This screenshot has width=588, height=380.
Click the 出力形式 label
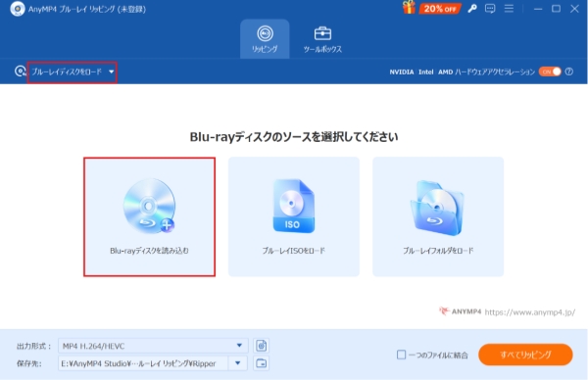(x=33, y=346)
